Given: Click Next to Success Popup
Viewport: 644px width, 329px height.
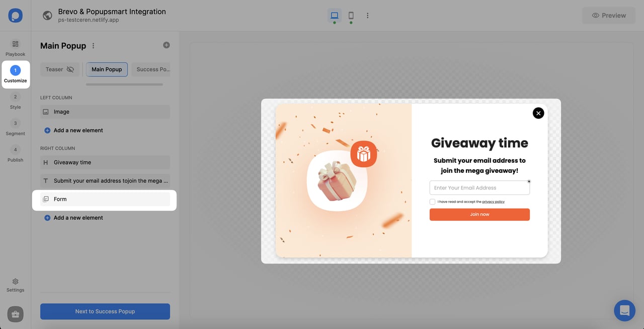Looking at the screenshot, I should 105,311.
